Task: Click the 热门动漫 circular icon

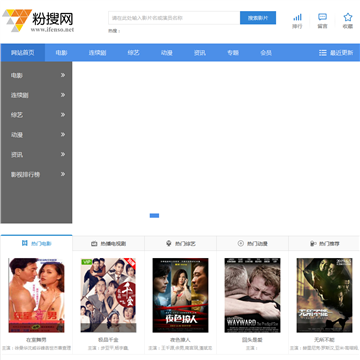Action: pyautogui.click(x=241, y=243)
